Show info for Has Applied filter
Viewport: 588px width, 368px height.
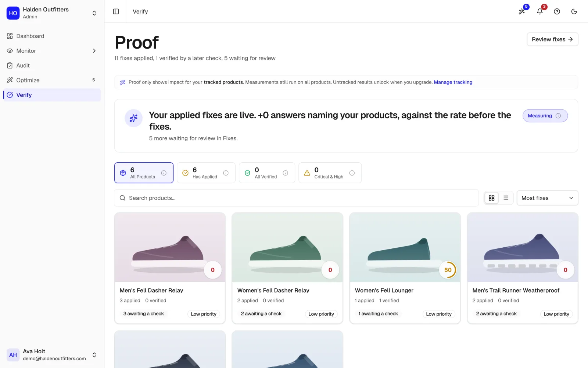[x=226, y=173]
